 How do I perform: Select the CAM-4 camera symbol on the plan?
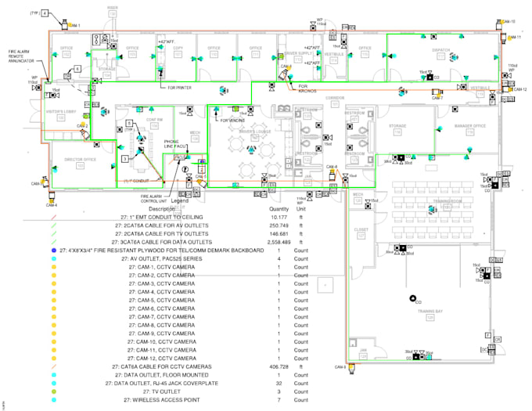coord(52,196)
